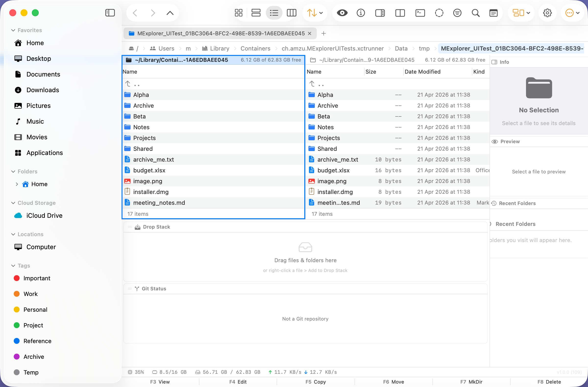Click the Drop Stack panel header
Screen dimensions: 588x387
tap(305, 227)
